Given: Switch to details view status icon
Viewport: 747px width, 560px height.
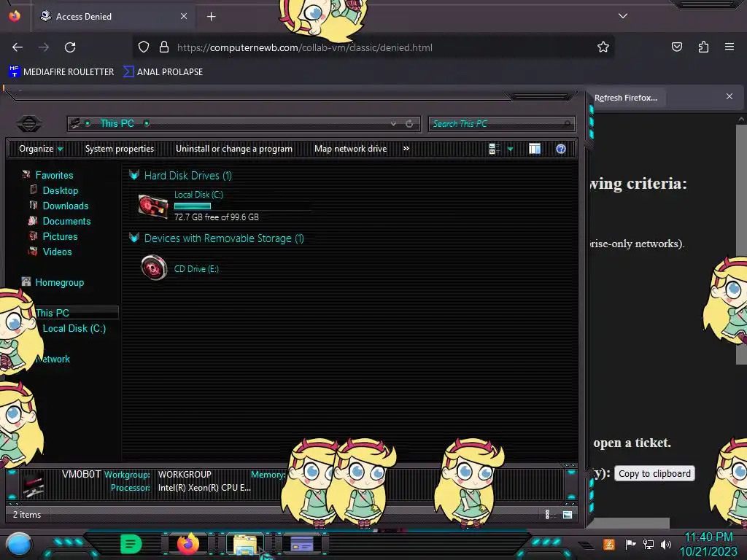Looking at the screenshot, I should coord(547,514).
